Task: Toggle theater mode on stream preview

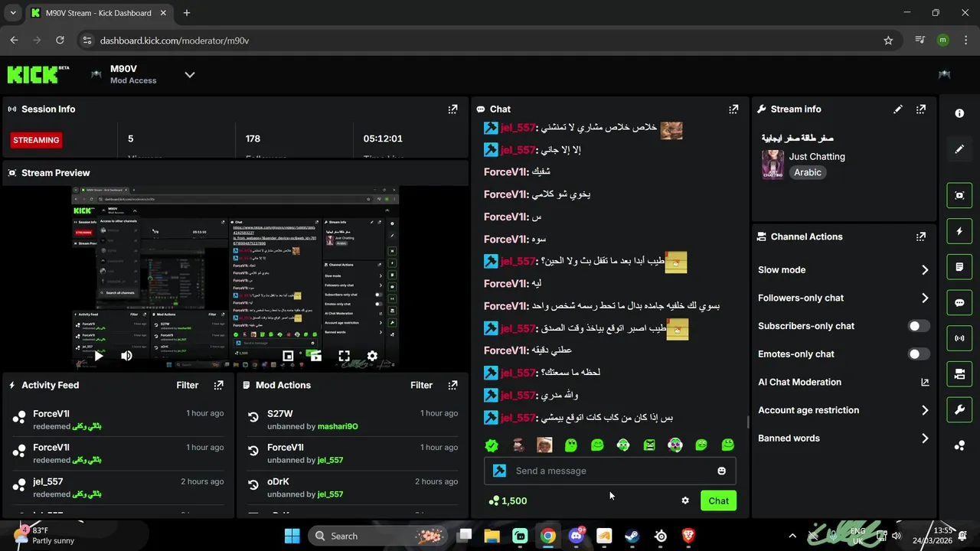Action: pyautogui.click(x=288, y=356)
